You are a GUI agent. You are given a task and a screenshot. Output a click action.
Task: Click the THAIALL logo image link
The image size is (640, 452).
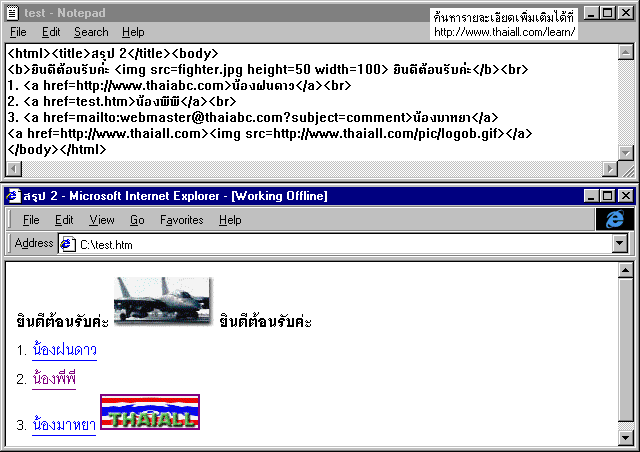tap(150, 412)
